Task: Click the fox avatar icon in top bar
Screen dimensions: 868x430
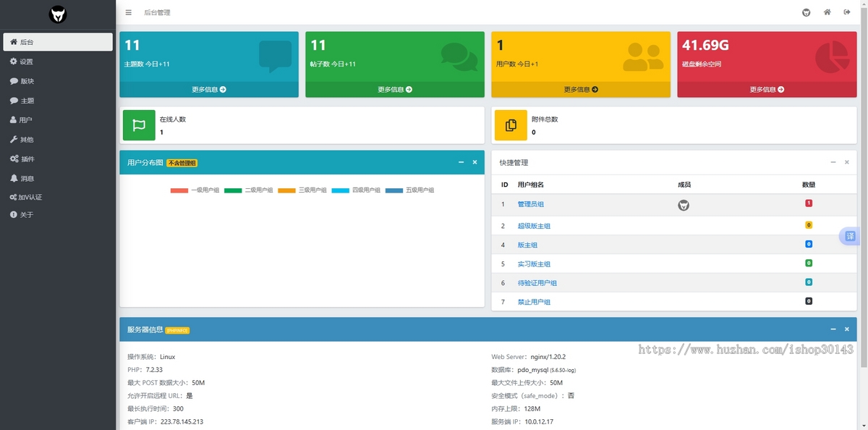Action: [807, 12]
